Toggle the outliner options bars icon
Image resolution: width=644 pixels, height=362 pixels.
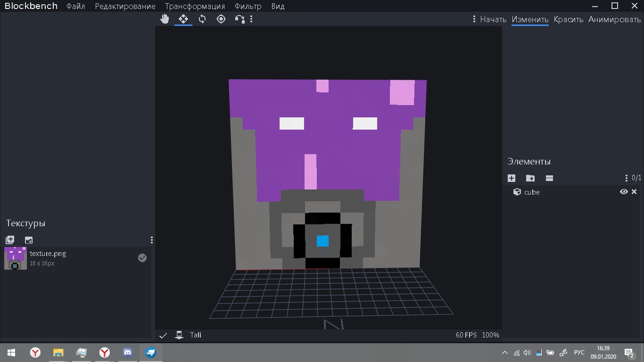pyautogui.click(x=549, y=178)
